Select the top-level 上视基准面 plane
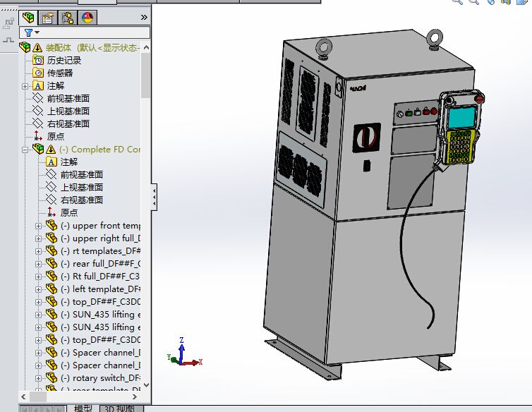Image resolution: width=532 pixels, height=412 pixels. coord(68,111)
